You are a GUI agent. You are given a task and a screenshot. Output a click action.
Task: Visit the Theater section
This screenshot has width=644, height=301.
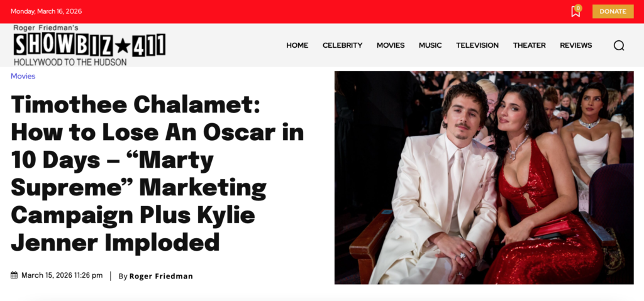point(529,45)
